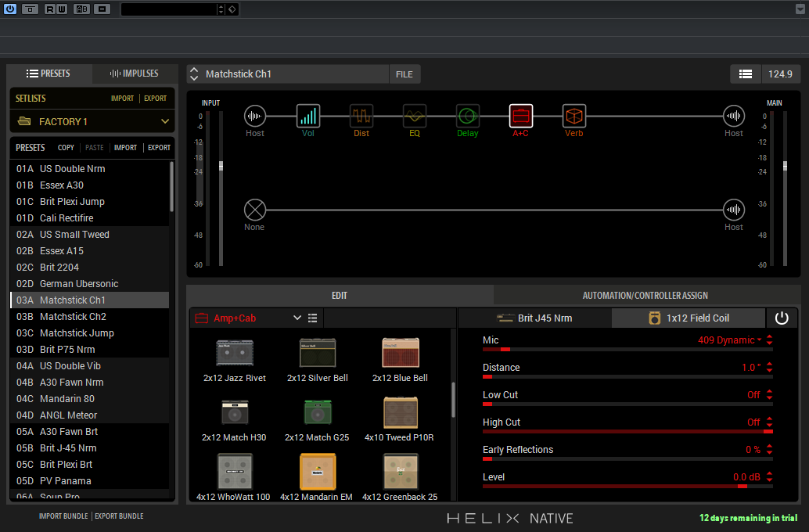Viewport: 809px width, 532px height.
Task: Step through presets with the up-down arrows
Action: pyautogui.click(x=194, y=74)
